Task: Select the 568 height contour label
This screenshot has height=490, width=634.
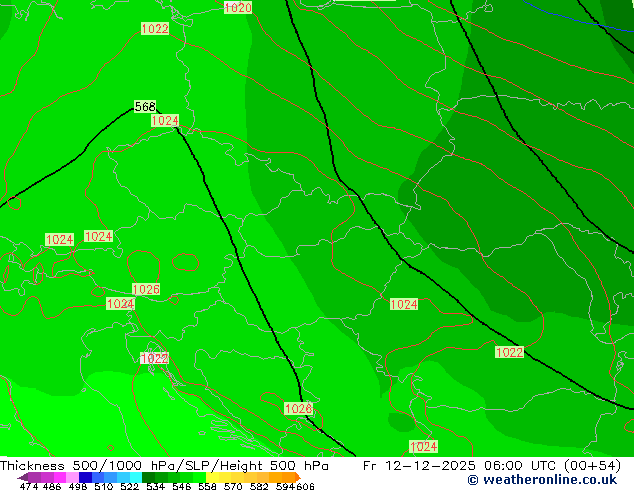Action: 145,106
